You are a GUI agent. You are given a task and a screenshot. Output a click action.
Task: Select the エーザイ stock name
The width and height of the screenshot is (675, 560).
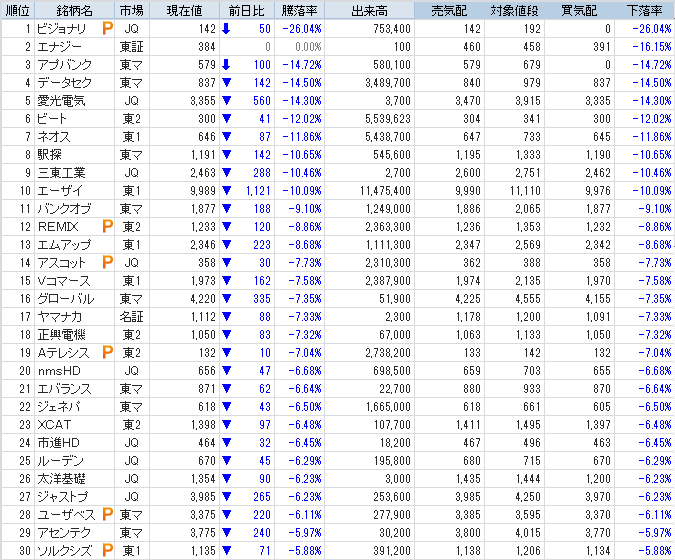(59, 190)
